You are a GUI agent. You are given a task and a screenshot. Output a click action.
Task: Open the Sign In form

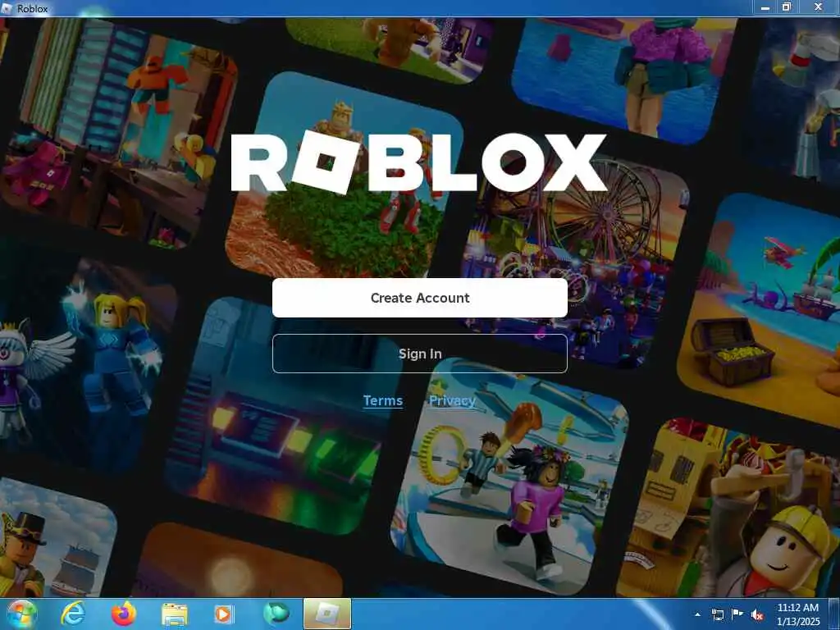[x=419, y=354]
